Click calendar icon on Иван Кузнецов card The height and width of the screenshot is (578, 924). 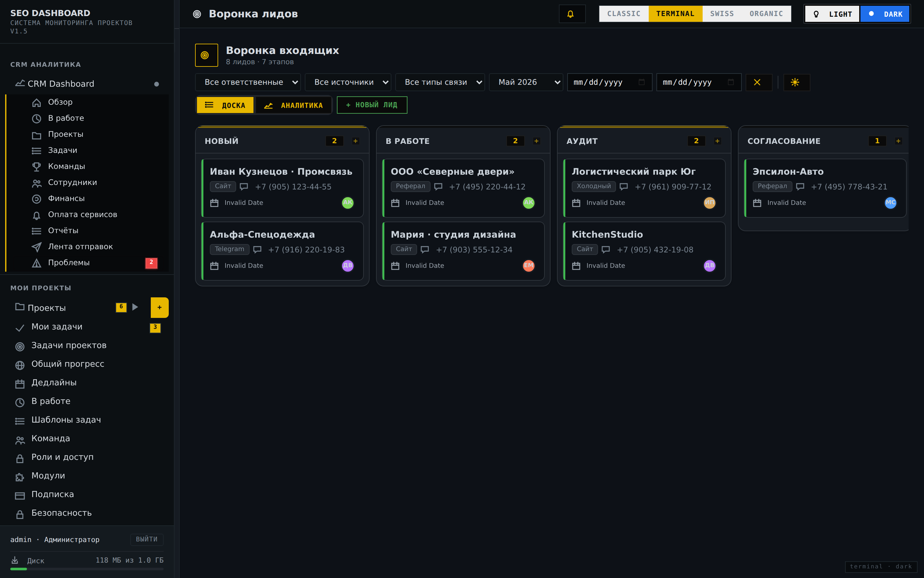coord(214,203)
